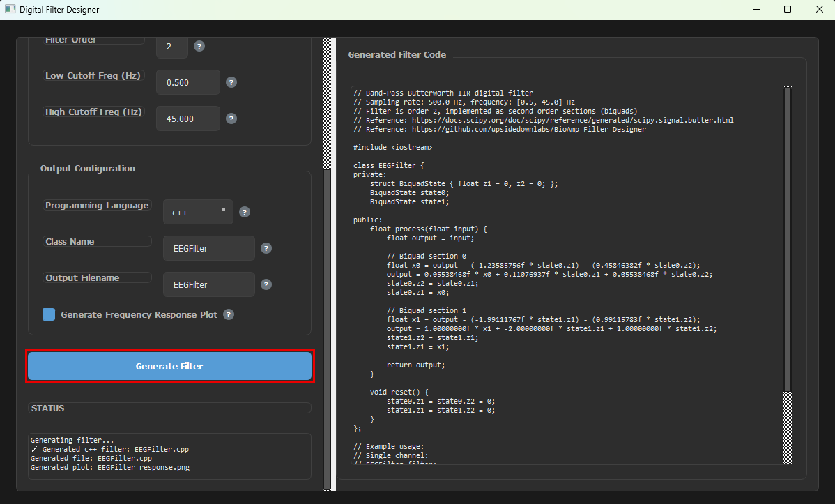
Task: Click the 'Generated c++ filter: EEGFilter.cpp' line
Action: point(109,449)
